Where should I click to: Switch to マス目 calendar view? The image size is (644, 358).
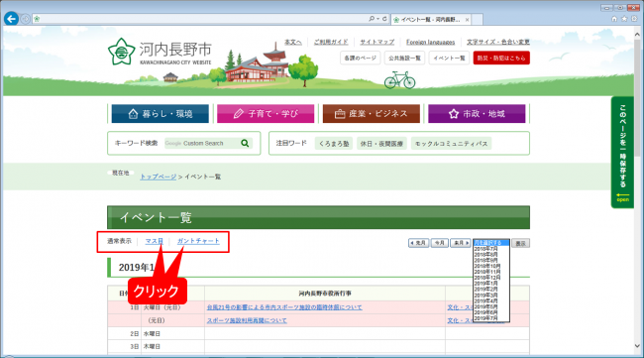(154, 241)
